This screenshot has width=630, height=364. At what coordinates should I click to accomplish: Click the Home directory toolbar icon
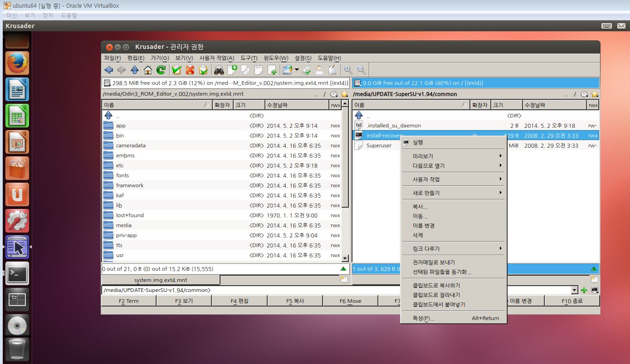coord(147,70)
